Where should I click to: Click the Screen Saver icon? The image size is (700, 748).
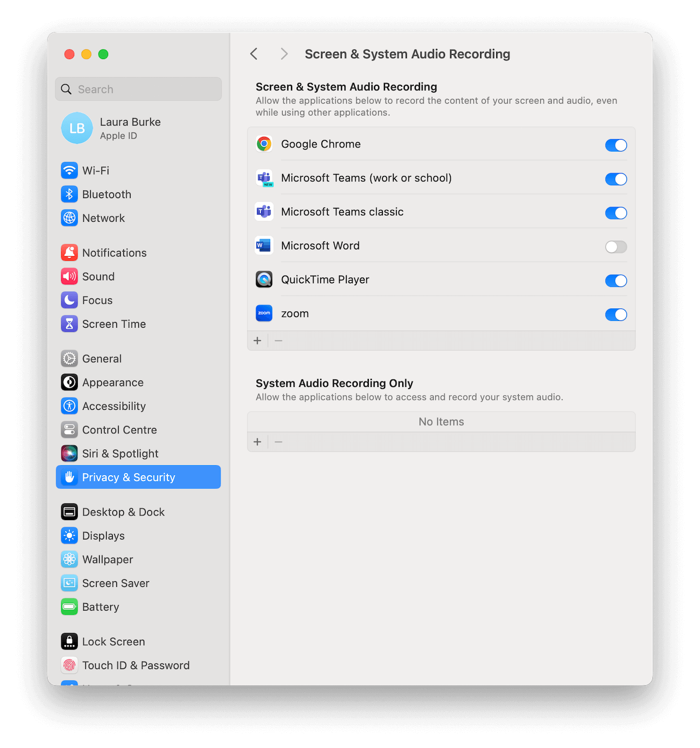point(69,583)
